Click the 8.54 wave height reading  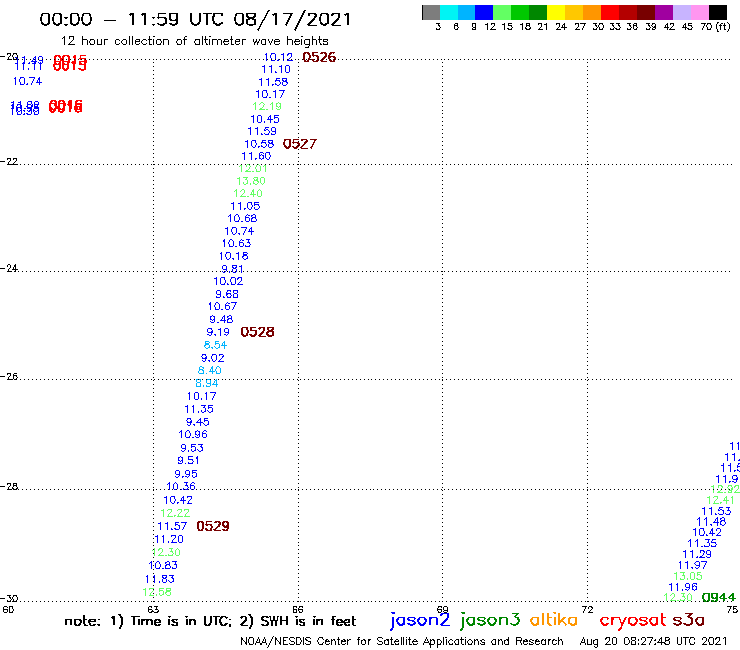[x=215, y=345]
